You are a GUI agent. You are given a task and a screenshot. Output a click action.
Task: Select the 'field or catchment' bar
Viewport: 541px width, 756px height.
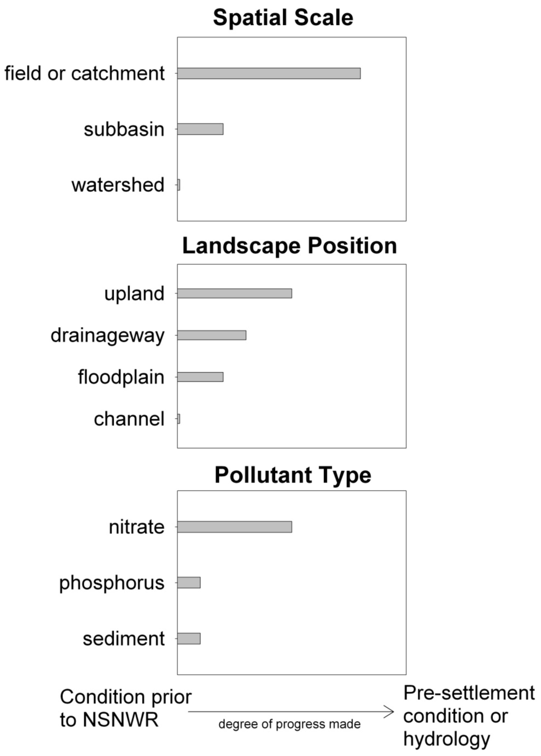tap(268, 73)
